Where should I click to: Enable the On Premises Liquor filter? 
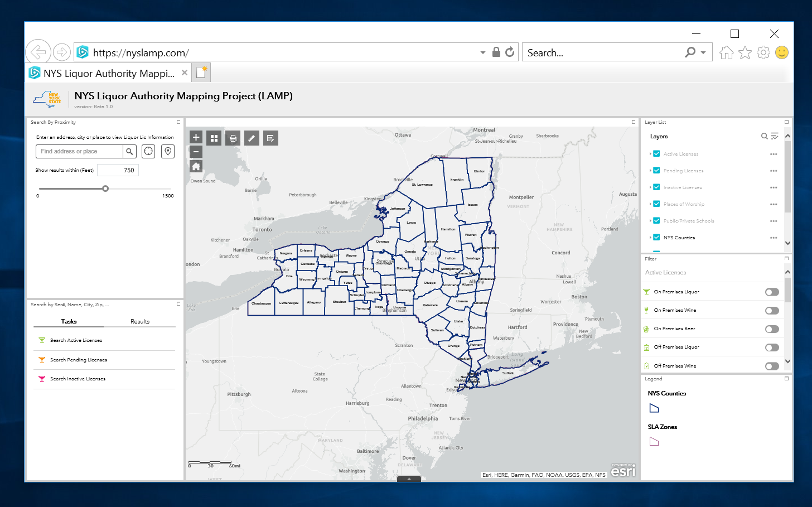772,292
